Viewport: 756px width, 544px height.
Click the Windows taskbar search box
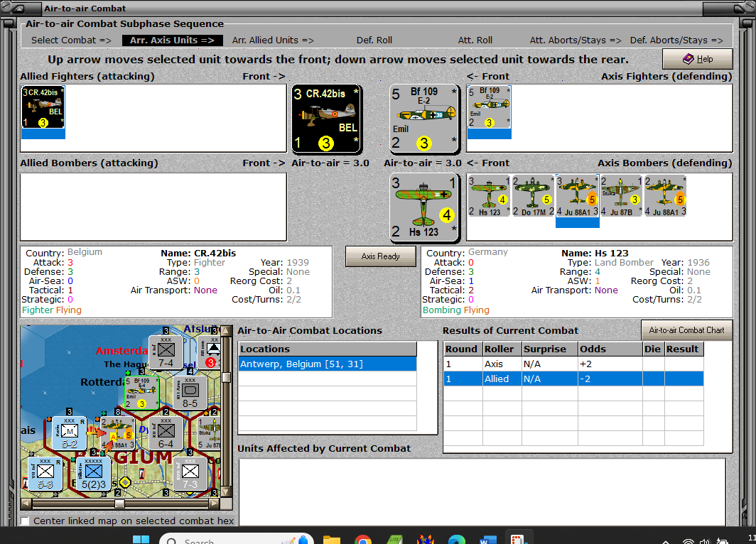[236, 539]
